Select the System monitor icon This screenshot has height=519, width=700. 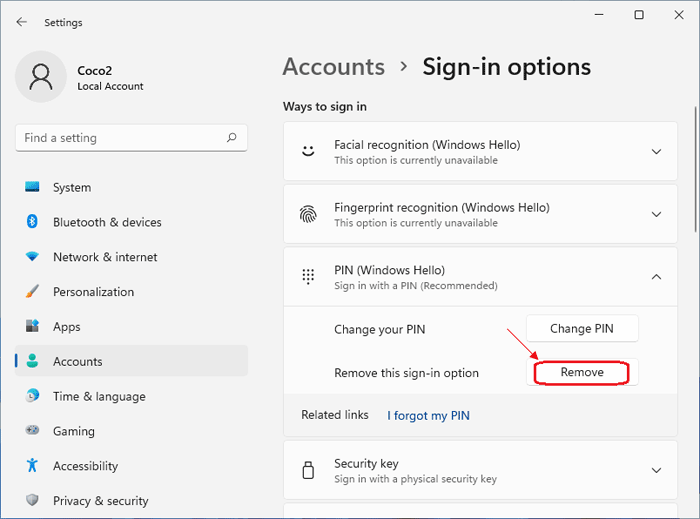pyautogui.click(x=32, y=187)
